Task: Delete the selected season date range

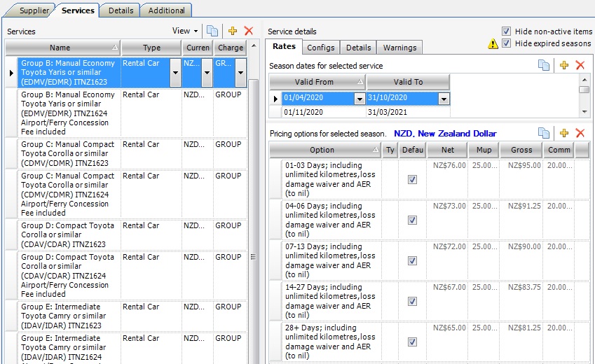Action: tap(580, 65)
